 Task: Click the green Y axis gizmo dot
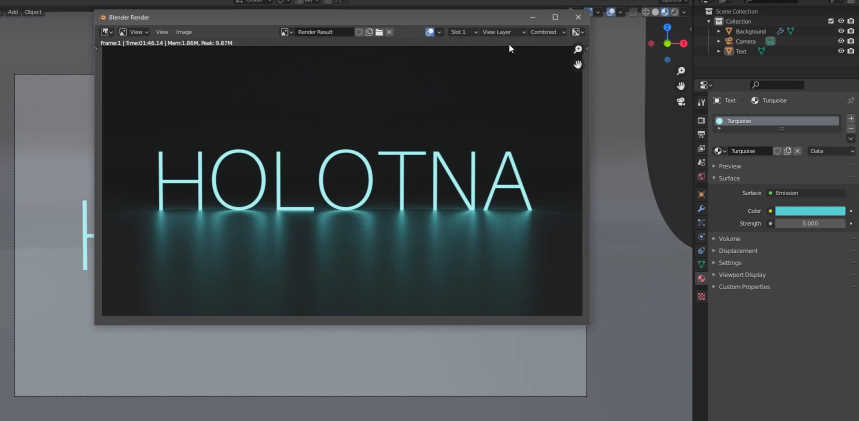coord(667,44)
